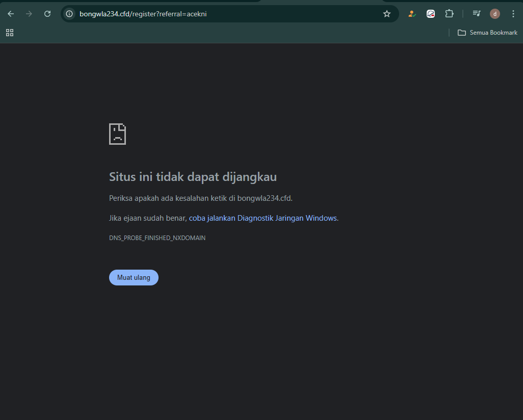Click the forward navigation arrow
The image size is (523, 420).
click(x=29, y=14)
